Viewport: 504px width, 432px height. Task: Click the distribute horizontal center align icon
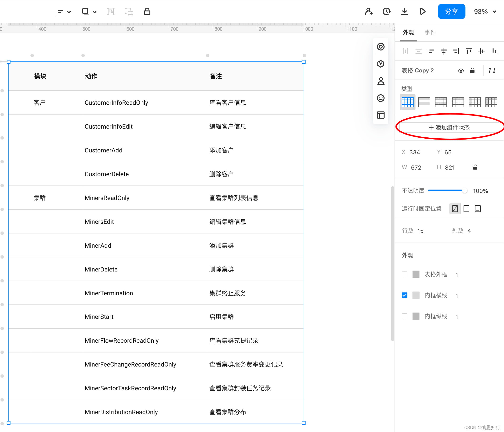click(x=444, y=51)
